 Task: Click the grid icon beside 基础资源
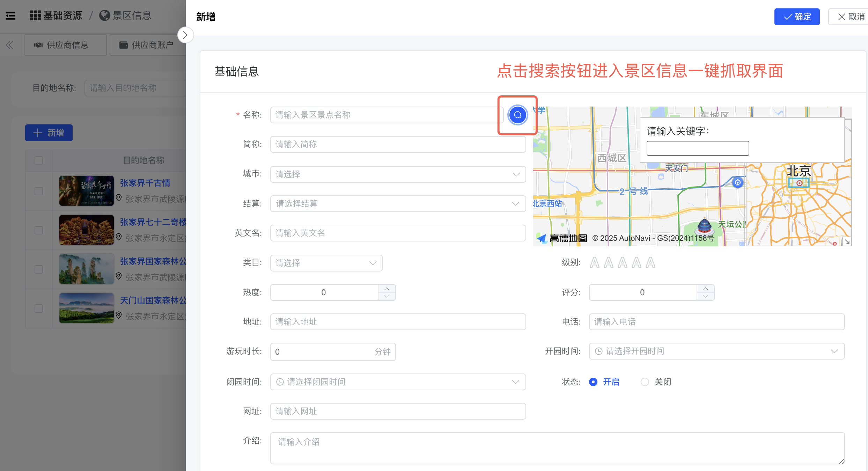35,16
